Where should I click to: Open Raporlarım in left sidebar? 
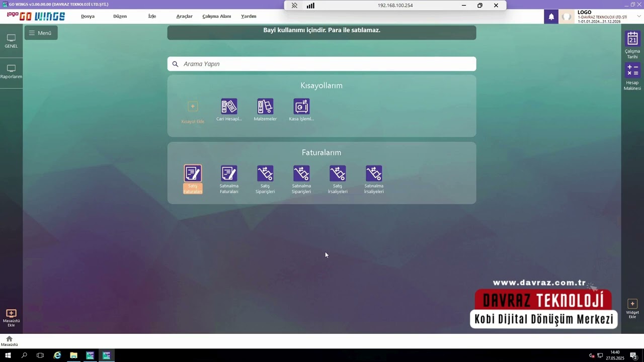click(x=11, y=71)
